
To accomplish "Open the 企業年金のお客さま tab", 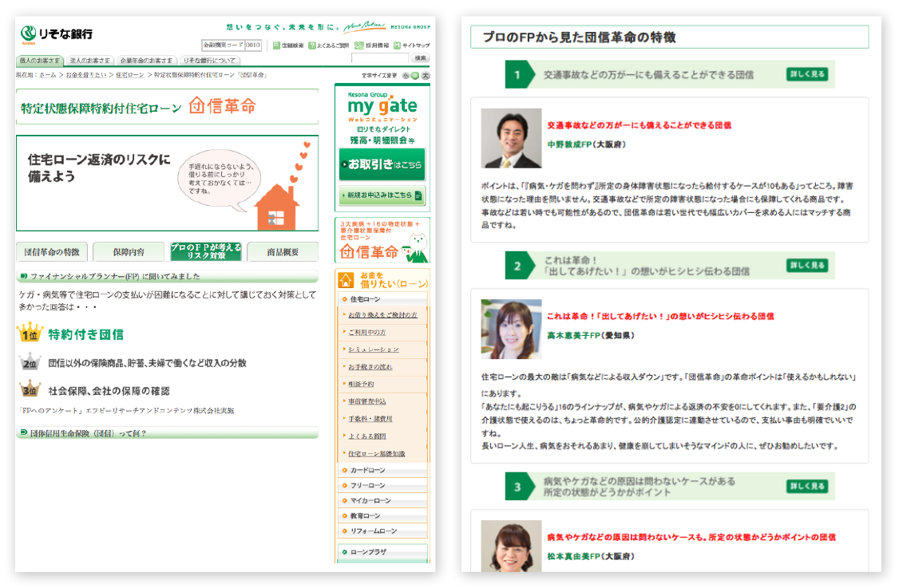I will (x=146, y=60).
